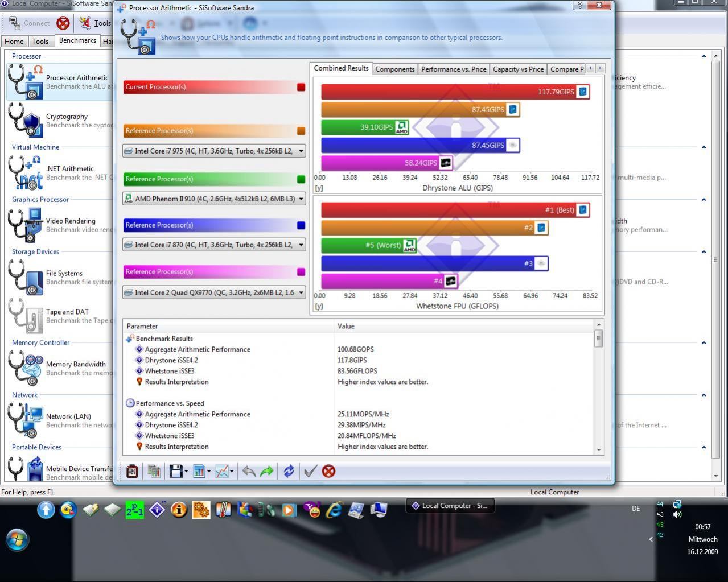Open the Windows Start orb
The image size is (728, 582).
[17, 538]
